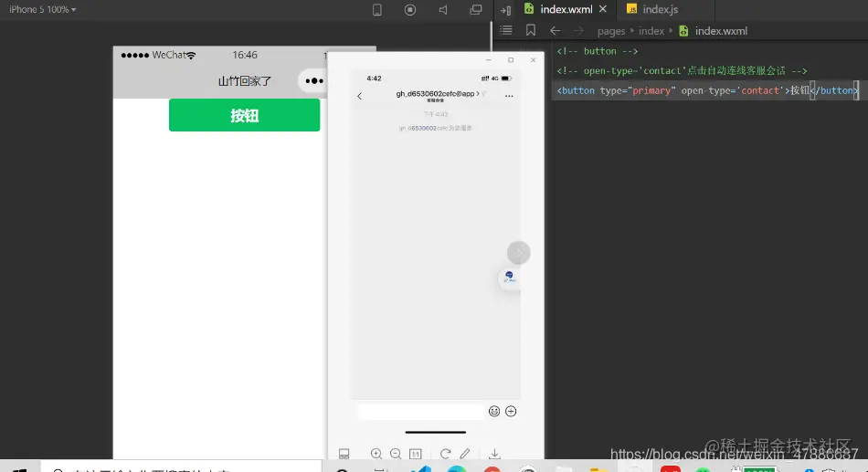This screenshot has height=472, width=868.
Task: Click the gray floating circle button in viewer
Action: [519, 253]
